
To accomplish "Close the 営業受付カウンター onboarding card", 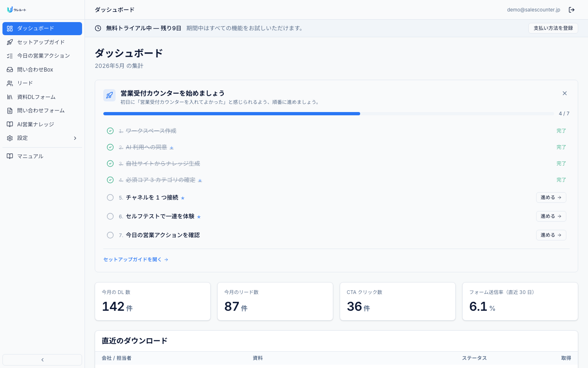I will click(x=565, y=93).
